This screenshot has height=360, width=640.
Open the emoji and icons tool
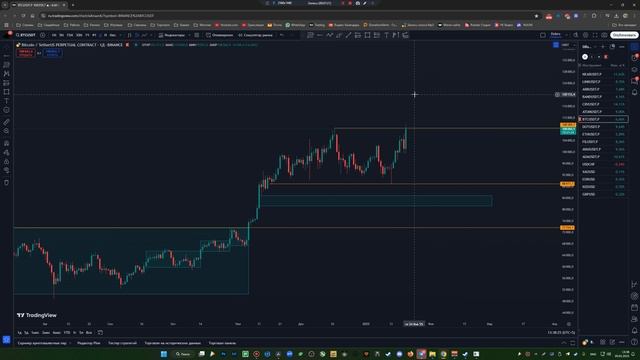point(6,110)
